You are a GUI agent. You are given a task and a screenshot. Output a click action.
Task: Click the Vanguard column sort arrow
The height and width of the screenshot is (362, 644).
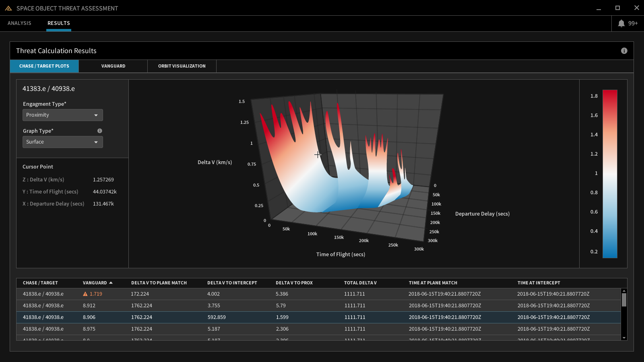tap(111, 283)
